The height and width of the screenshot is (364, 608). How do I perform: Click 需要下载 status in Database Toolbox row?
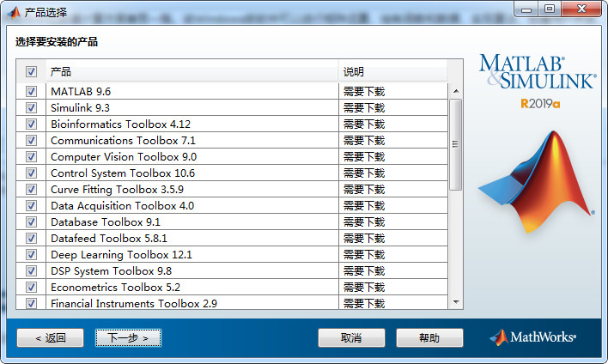tap(364, 221)
